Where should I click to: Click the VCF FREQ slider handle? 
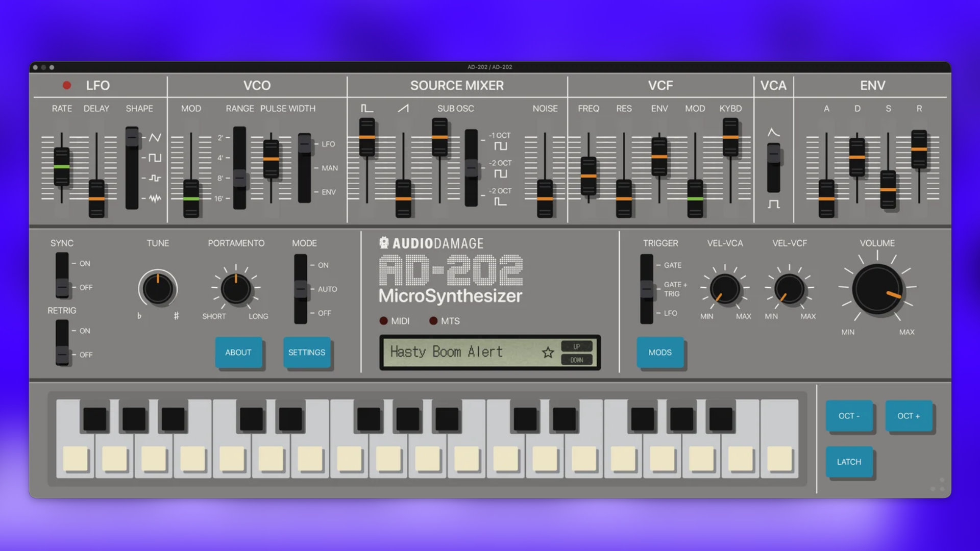pyautogui.click(x=589, y=176)
